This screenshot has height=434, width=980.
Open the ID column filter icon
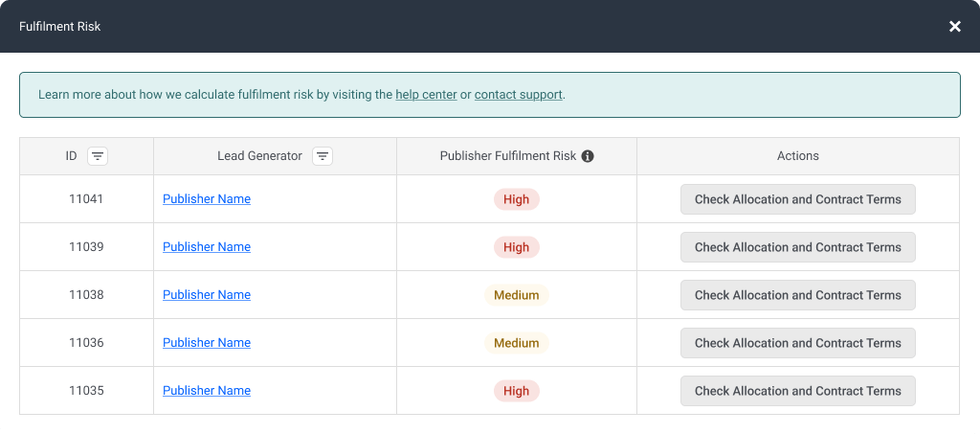[x=98, y=156]
